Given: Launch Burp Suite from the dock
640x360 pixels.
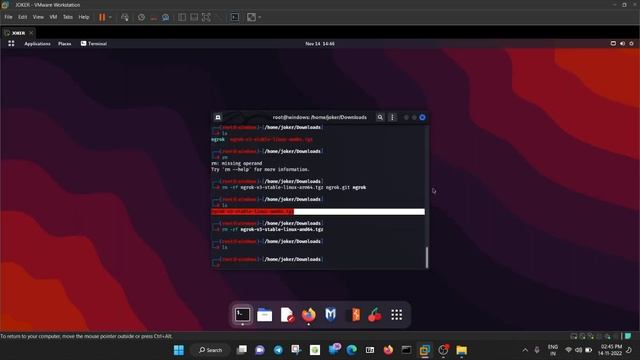Looking at the screenshot, I should (x=353, y=315).
